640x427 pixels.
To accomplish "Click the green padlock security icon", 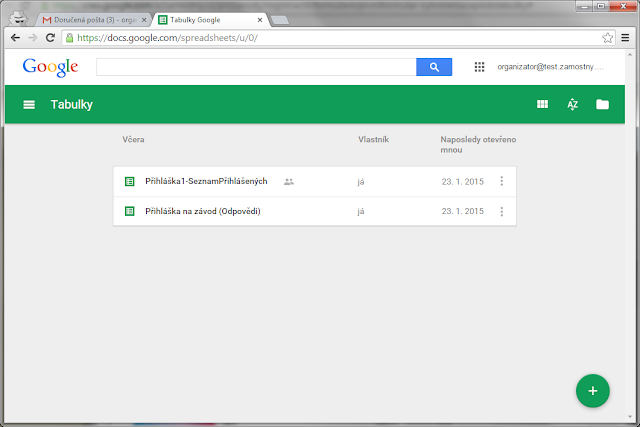I will click(x=70, y=38).
